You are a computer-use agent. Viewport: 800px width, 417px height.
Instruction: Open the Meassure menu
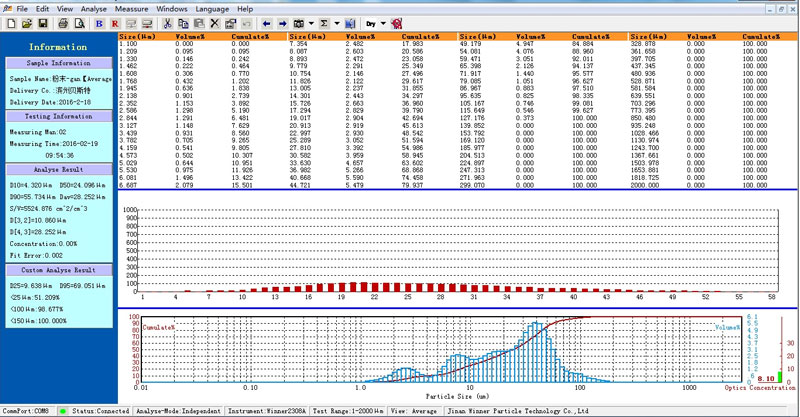coord(131,7)
